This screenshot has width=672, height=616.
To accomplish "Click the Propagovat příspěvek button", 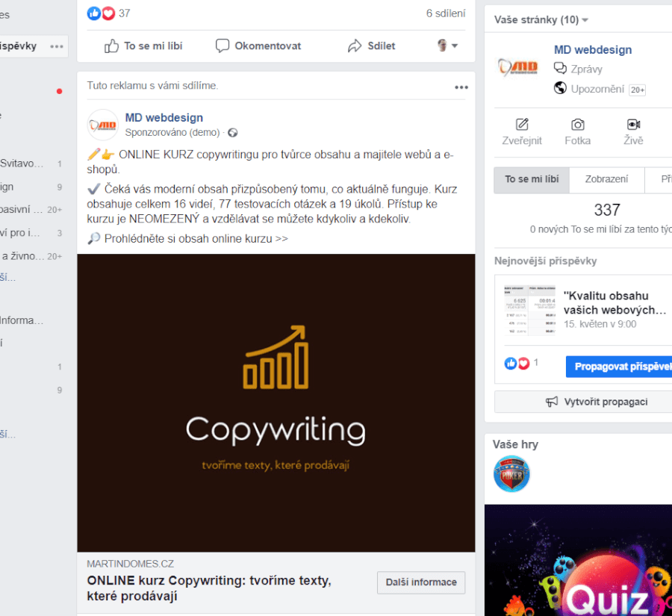I will pyautogui.click(x=619, y=367).
